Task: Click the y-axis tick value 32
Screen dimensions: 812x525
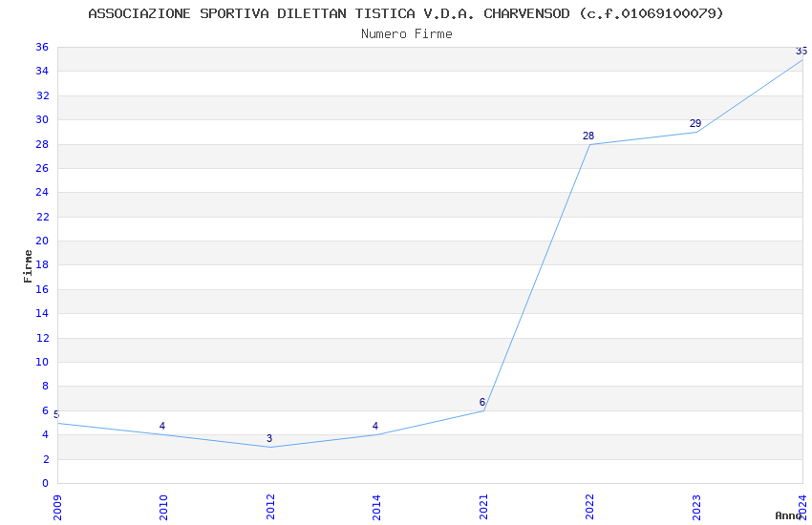Action: (42, 95)
